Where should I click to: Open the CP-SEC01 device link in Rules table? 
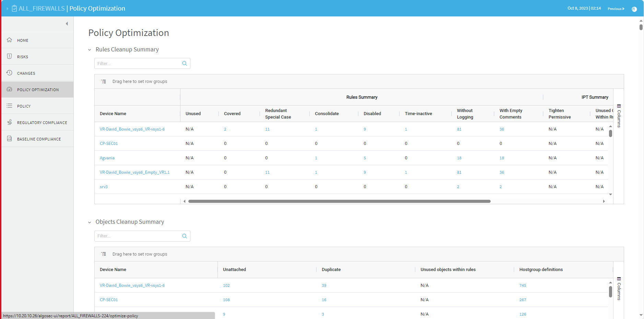pos(109,144)
